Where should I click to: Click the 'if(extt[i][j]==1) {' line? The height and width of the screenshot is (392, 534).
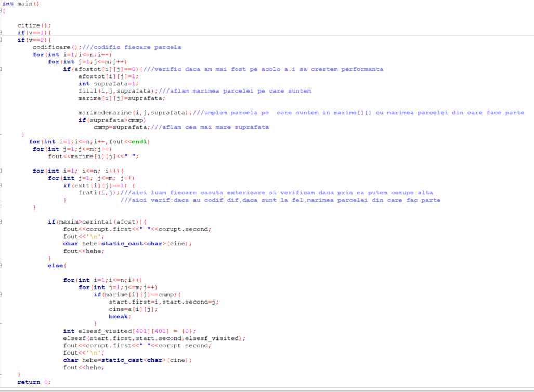coord(99,186)
